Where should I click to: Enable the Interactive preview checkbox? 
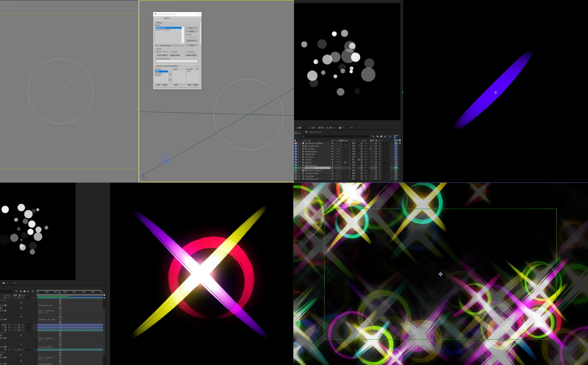(x=186, y=52)
